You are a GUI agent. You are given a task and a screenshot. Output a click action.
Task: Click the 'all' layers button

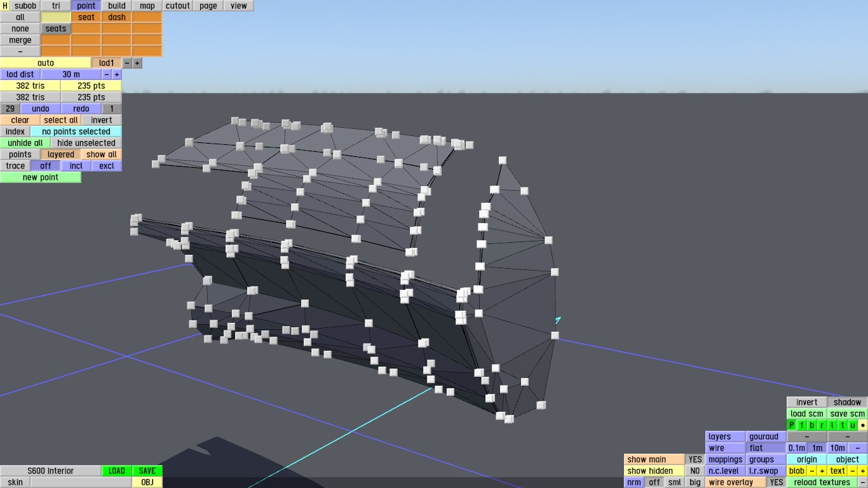[x=20, y=17]
